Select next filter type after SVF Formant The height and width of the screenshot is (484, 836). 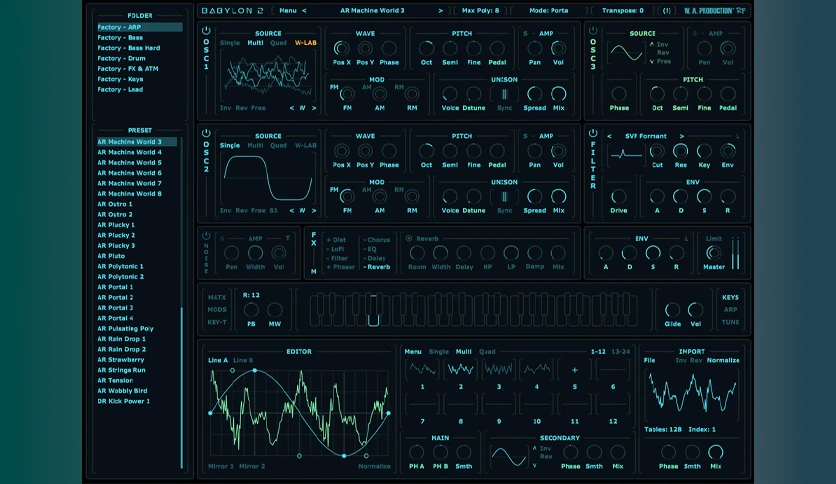(x=681, y=136)
